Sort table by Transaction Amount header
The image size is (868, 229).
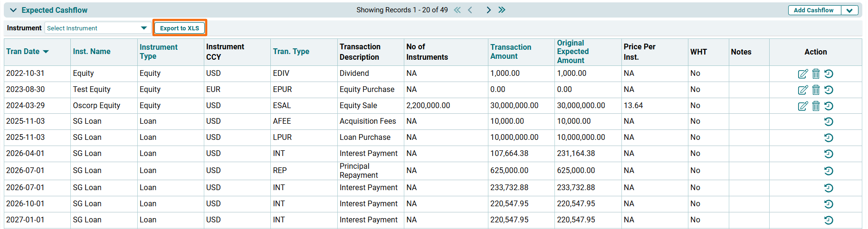pyautogui.click(x=511, y=52)
